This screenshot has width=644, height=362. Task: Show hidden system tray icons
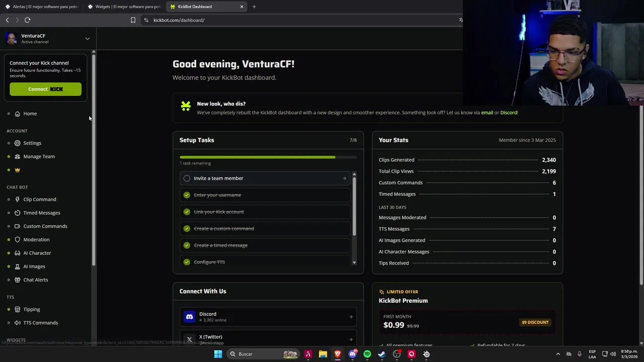pyautogui.click(x=557, y=354)
